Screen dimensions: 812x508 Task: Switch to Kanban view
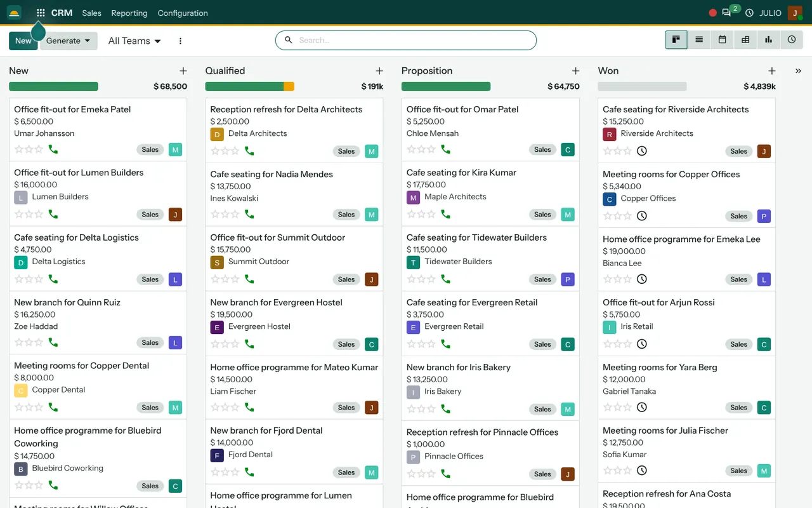click(x=676, y=40)
